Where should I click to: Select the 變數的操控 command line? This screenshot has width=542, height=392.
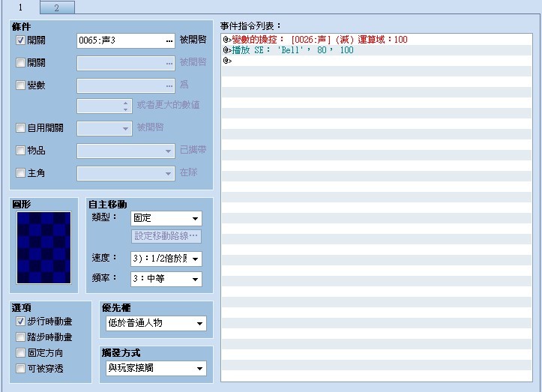tap(376, 40)
